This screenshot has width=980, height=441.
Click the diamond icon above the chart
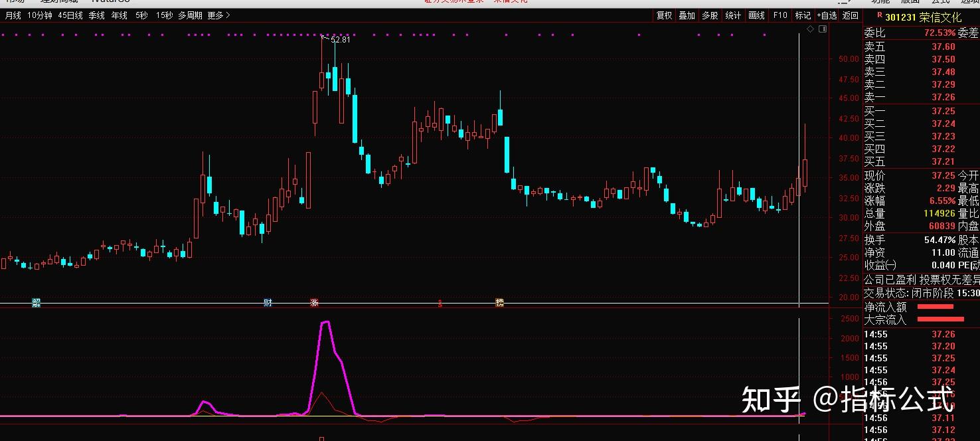pos(810,29)
